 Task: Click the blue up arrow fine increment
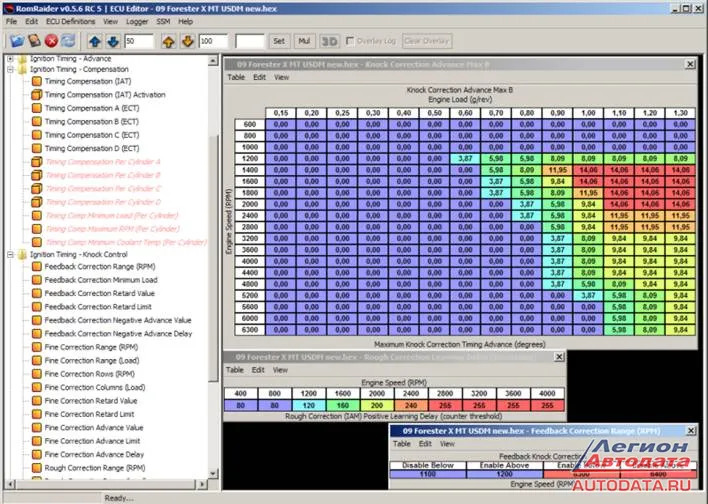[x=95, y=42]
